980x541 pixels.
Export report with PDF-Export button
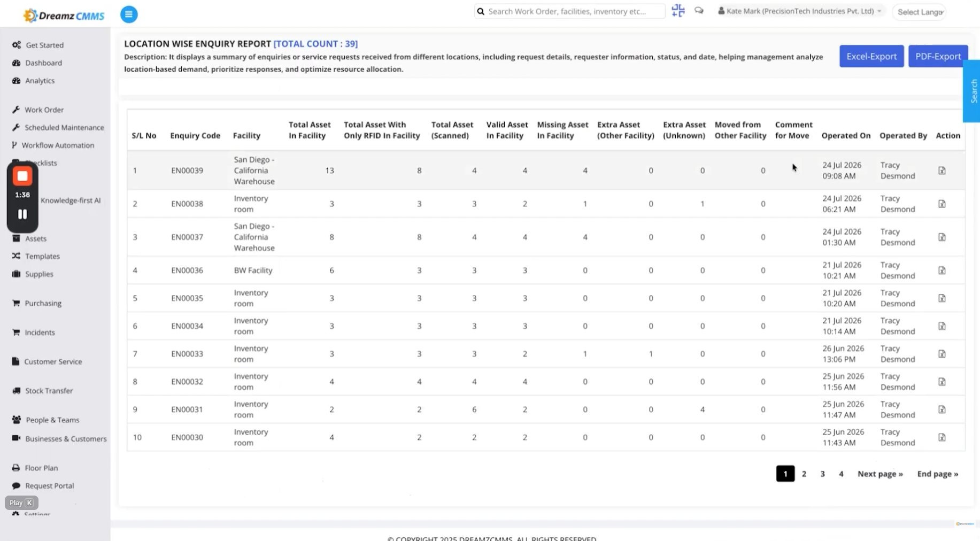coord(938,56)
